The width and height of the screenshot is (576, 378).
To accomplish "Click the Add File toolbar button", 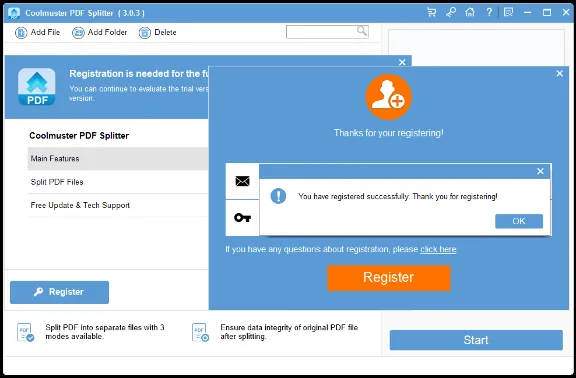I will [37, 32].
